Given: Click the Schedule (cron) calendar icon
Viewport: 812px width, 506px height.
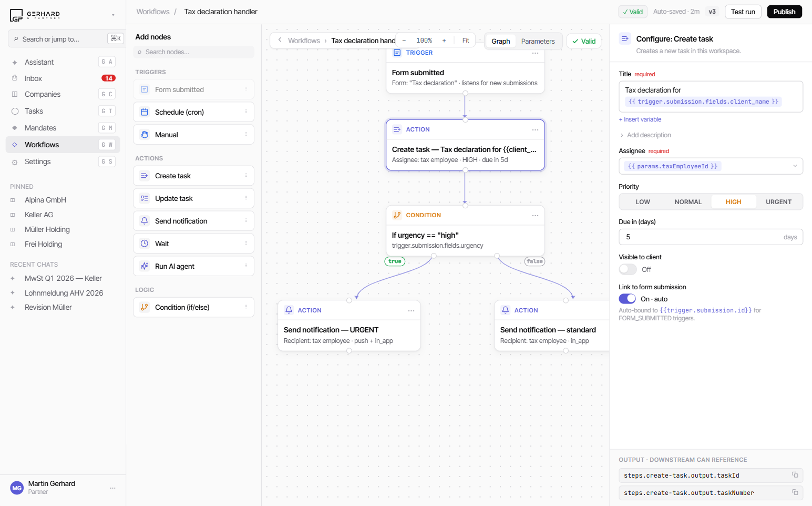Looking at the screenshot, I should (145, 112).
